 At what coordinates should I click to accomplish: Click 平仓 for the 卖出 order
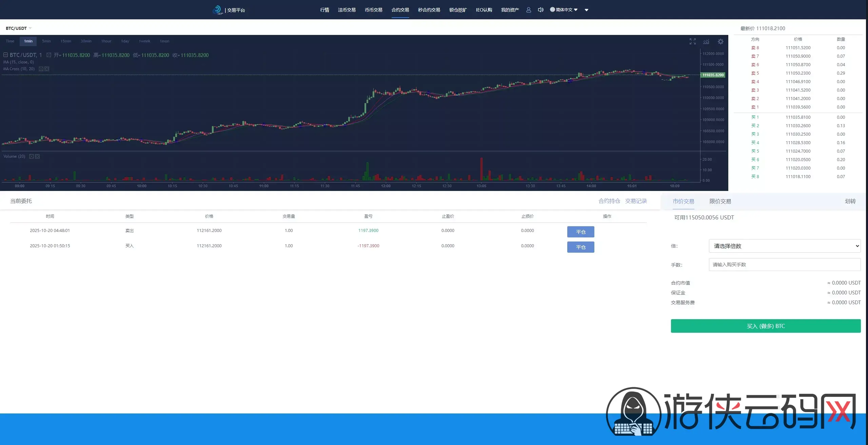pyautogui.click(x=580, y=232)
